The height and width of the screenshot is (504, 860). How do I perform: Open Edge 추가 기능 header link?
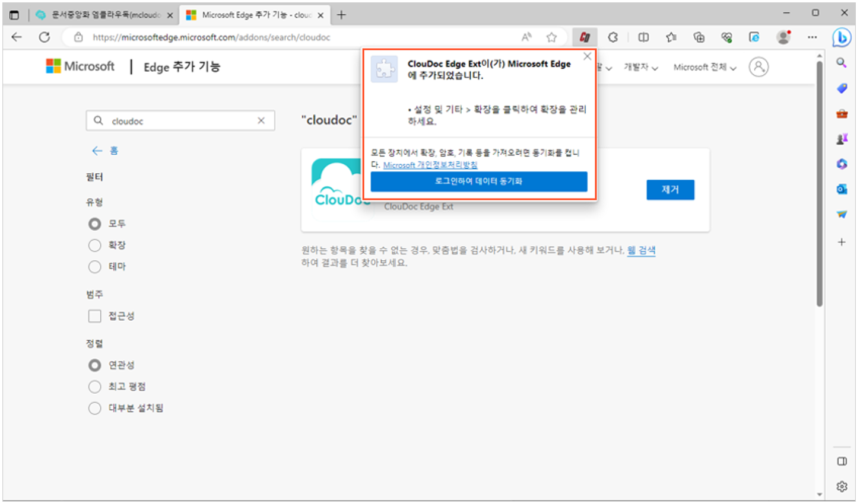point(182,67)
